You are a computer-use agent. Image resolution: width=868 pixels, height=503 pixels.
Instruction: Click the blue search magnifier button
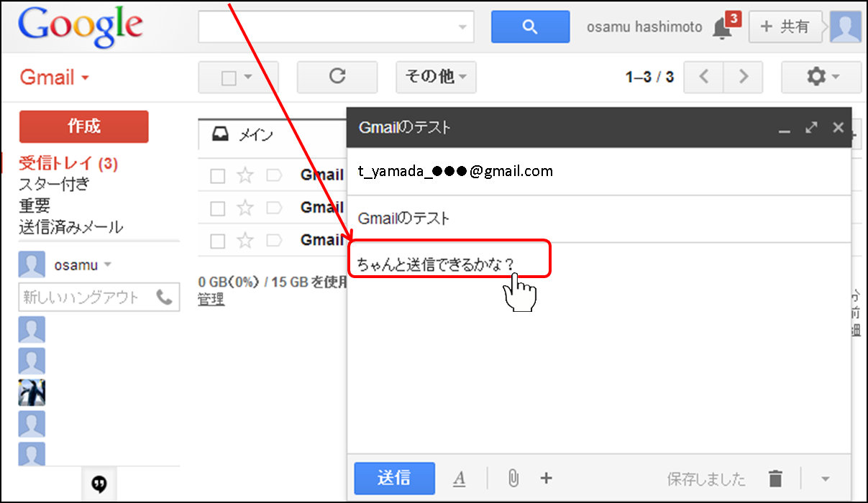coord(530,27)
